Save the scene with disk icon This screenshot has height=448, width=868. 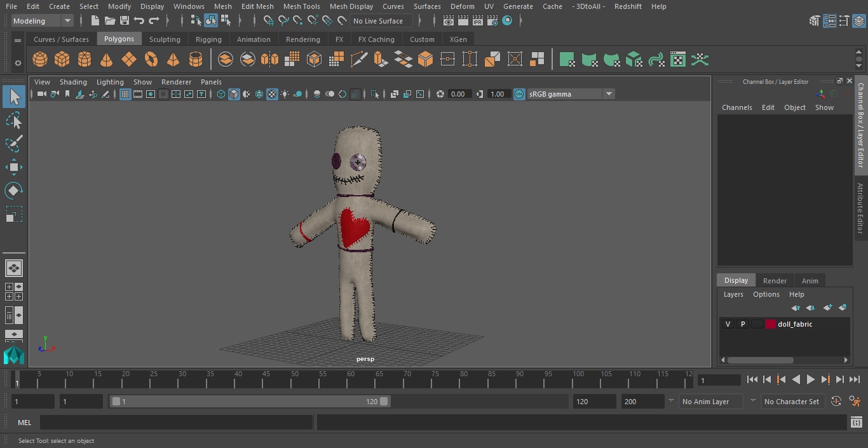tap(125, 21)
